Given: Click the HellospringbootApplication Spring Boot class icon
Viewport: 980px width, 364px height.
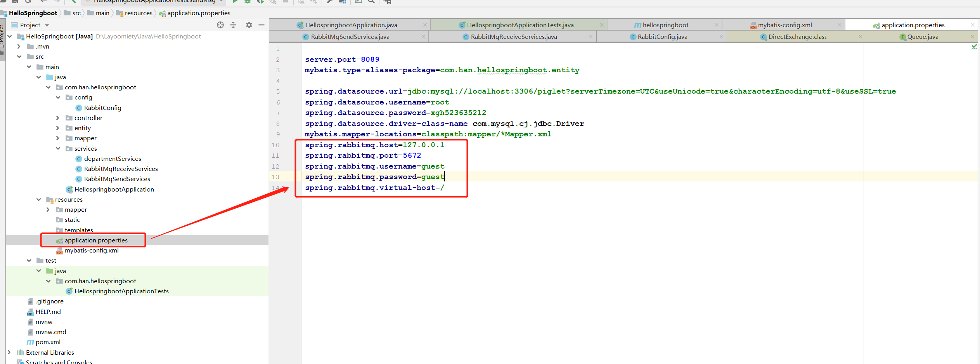Looking at the screenshot, I should [69, 190].
